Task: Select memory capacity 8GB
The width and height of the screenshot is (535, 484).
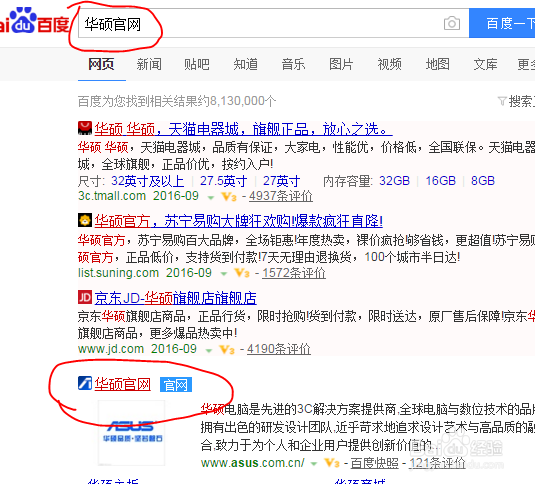Action: [x=483, y=181]
